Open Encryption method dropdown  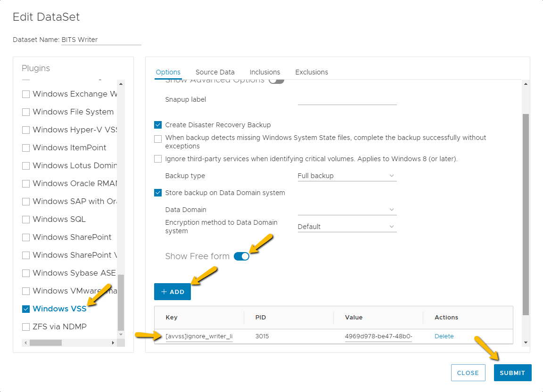click(347, 227)
